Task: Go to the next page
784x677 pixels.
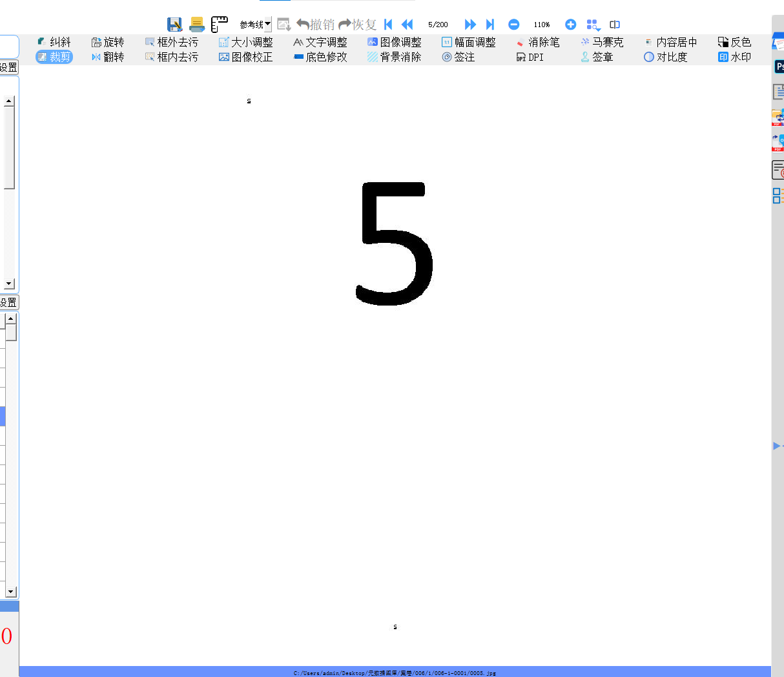Action: 470,25
